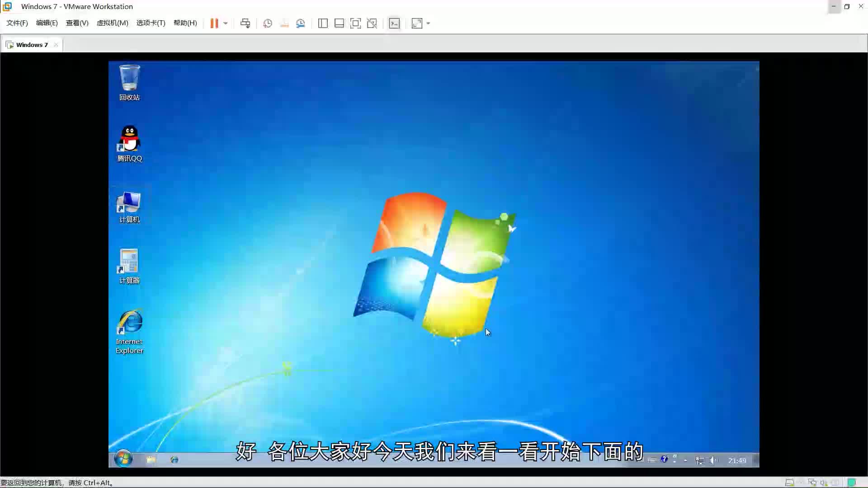
Task: Take a snapshot using clock-plus icon
Action: pyautogui.click(x=268, y=23)
